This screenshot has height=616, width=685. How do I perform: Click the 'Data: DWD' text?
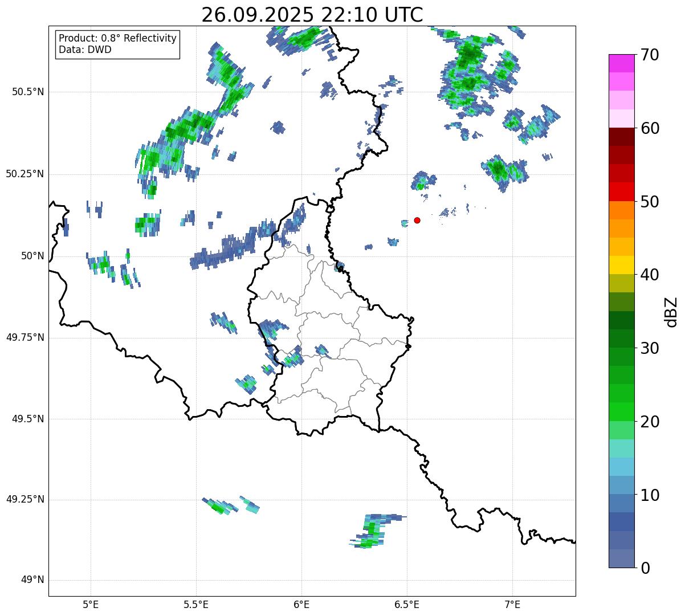85,50
